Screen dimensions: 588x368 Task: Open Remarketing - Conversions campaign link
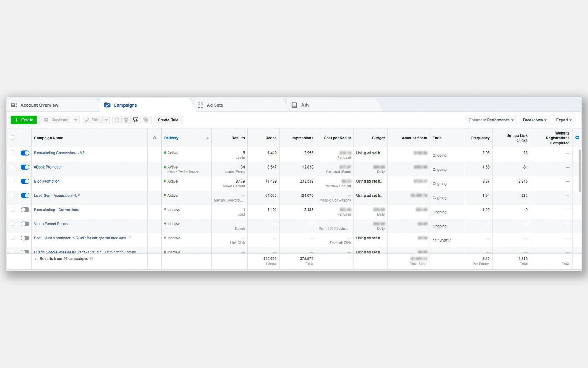pos(56,210)
